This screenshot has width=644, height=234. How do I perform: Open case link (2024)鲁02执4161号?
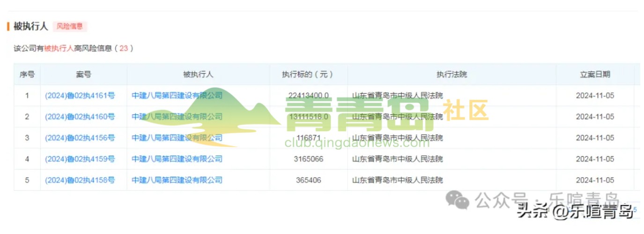(80, 96)
